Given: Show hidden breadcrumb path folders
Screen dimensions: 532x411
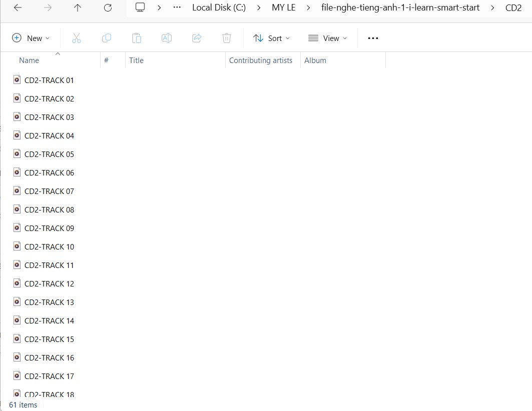Looking at the screenshot, I should click(x=177, y=7).
